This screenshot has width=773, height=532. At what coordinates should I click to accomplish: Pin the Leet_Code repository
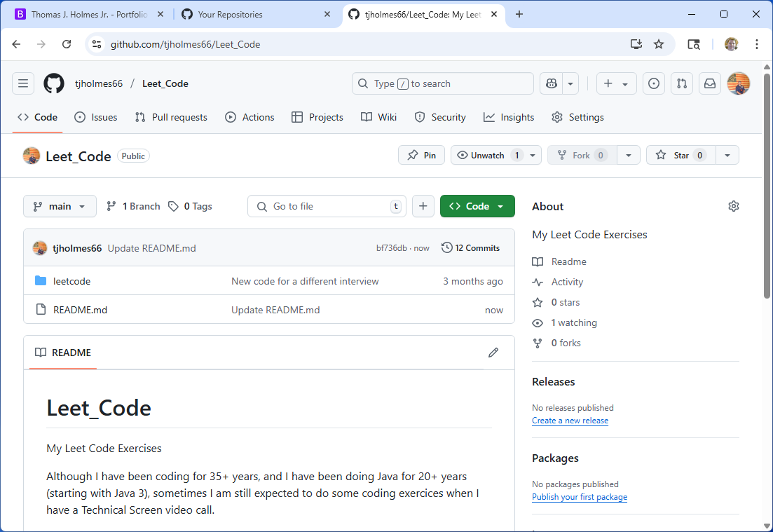tap(421, 156)
